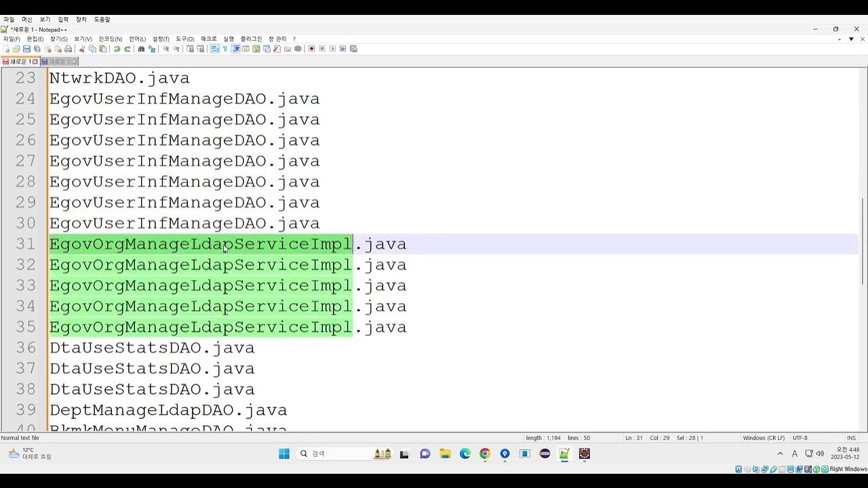Close the 새로운 1 tab
The height and width of the screenshot is (488, 868).
coord(36,62)
